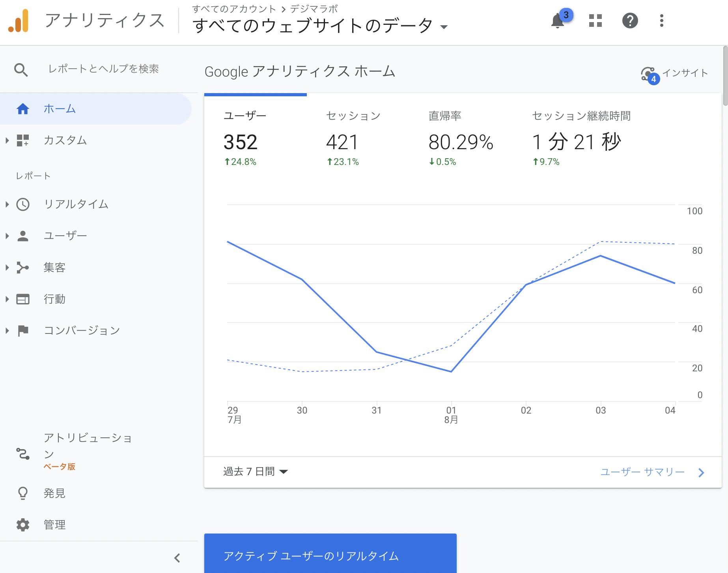Screen dimensions: 728x573
Task: Click the help question mark icon
Action: [x=629, y=21]
